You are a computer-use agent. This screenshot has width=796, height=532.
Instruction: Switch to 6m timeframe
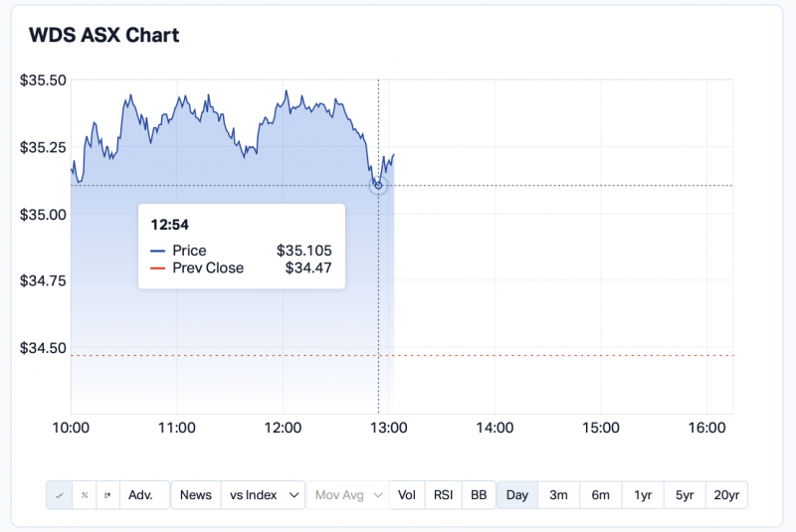click(x=601, y=495)
